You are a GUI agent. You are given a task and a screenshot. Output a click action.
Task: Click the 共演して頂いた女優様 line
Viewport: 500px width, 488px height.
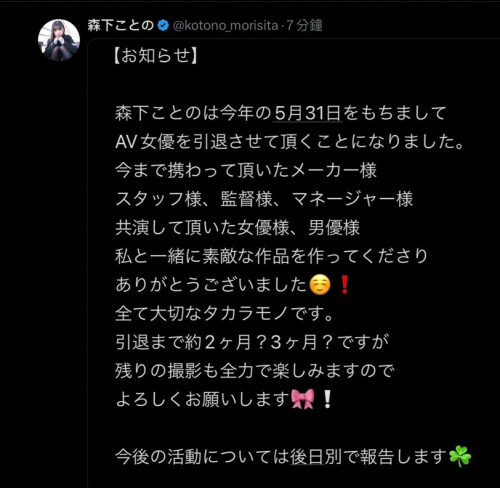coord(237,228)
